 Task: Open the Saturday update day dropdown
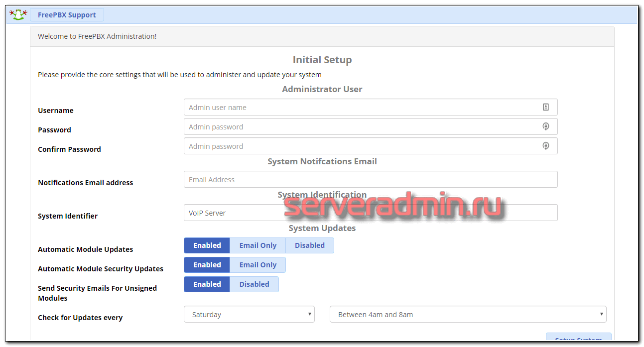pos(249,314)
